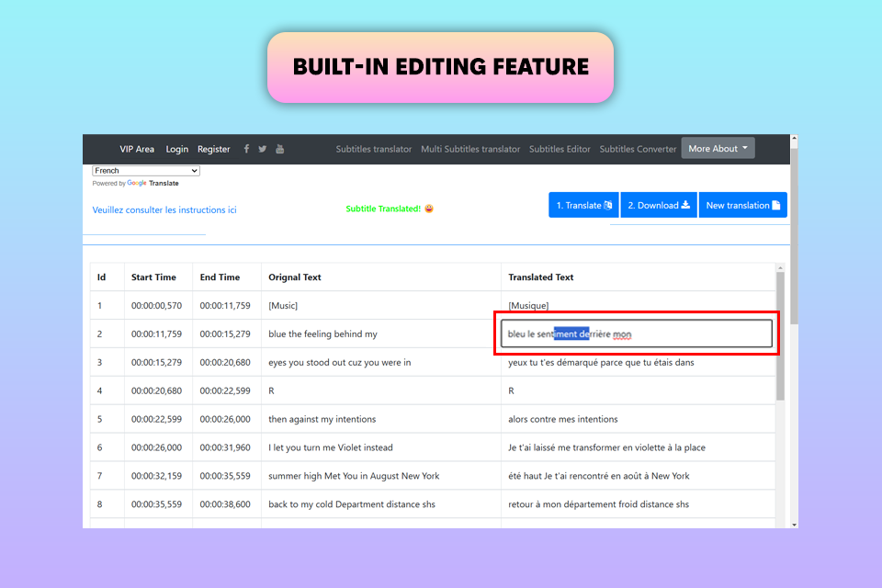The image size is (882, 588).
Task: Expand the More About dropdown
Action: tap(718, 149)
